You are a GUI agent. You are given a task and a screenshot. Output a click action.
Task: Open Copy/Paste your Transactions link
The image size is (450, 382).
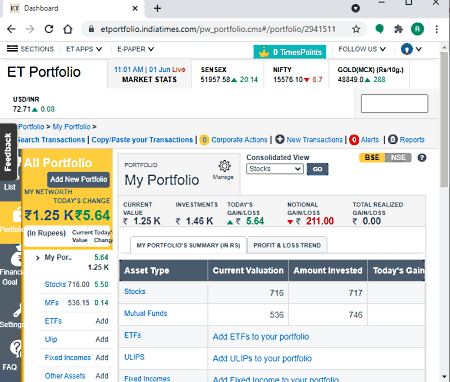[x=142, y=140]
